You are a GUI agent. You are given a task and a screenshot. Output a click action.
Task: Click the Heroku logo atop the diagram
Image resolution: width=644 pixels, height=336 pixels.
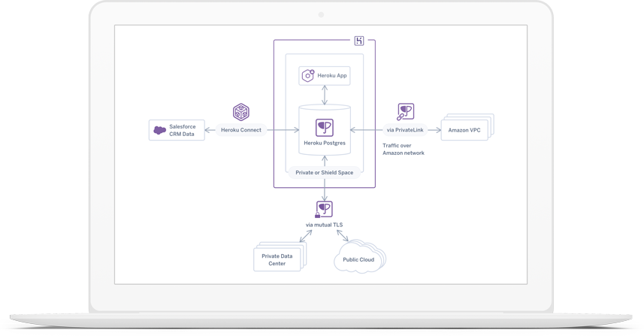pyautogui.click(x=359, y=41)
